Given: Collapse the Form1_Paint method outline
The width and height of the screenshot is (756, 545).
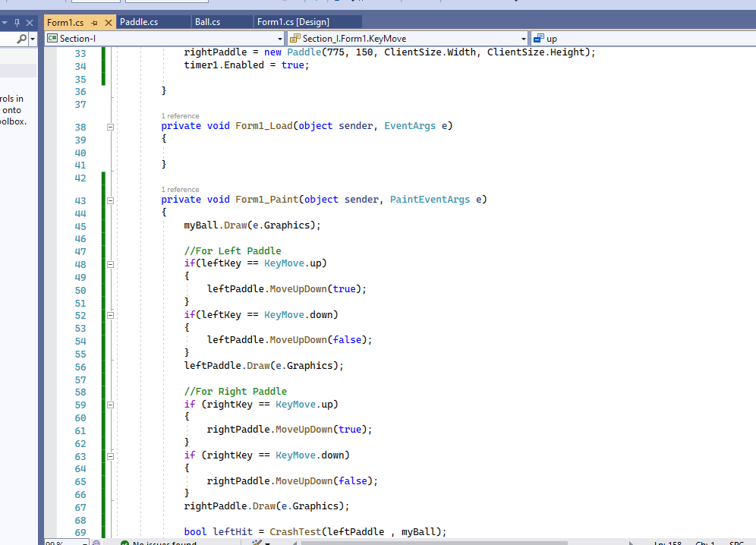Looking at the screenshot, I should [110, 200].
